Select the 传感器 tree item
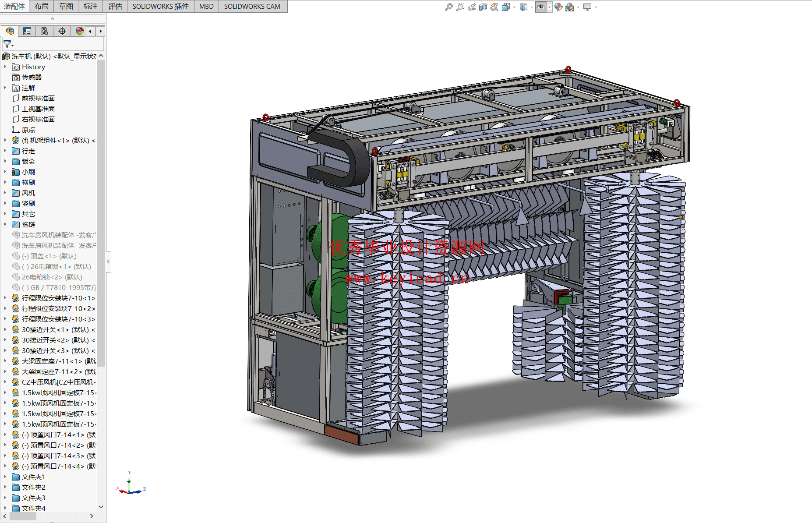Screen dimensions: 812x523 click(x=32, y=78)
